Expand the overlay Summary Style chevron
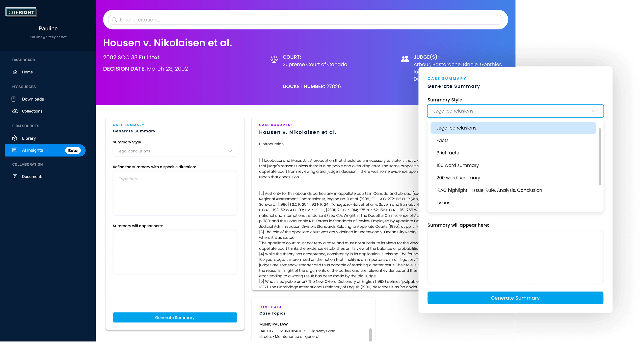This screenshot has height=345, width=644. click(595, 111)
